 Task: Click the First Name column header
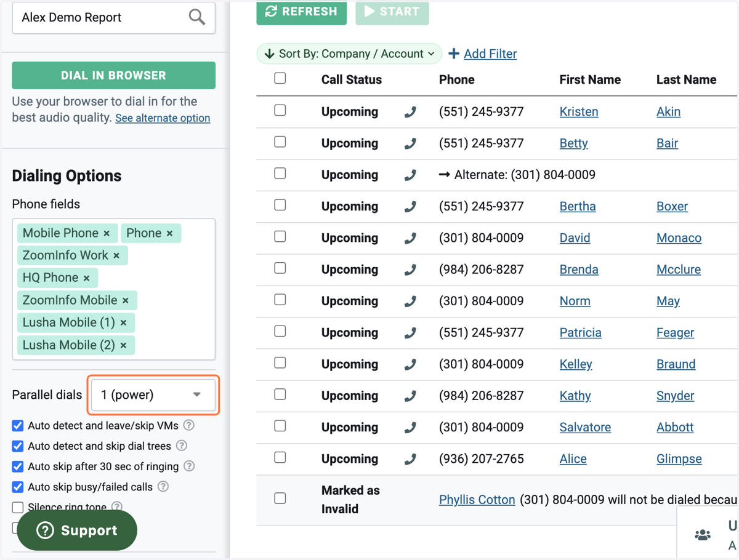590,79
